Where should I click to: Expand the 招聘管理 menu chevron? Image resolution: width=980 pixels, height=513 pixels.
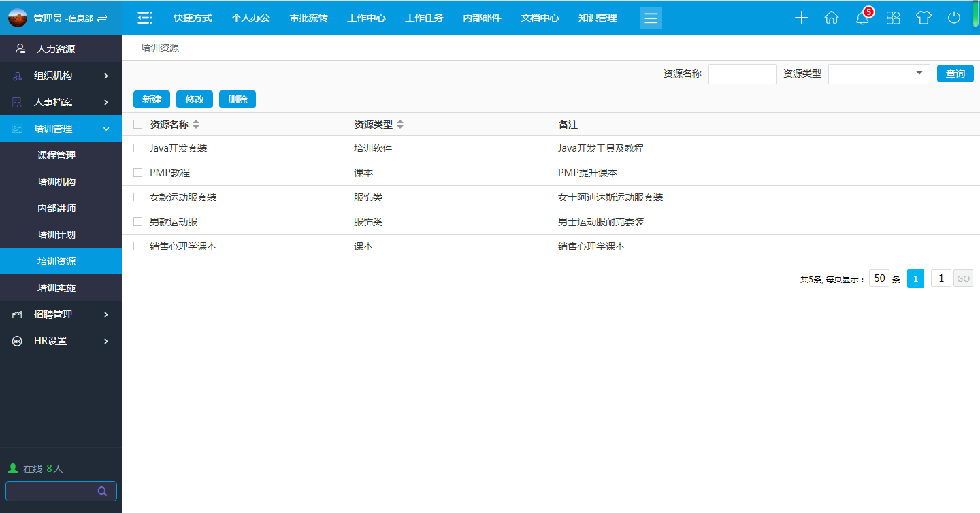(x=106, y=314)
